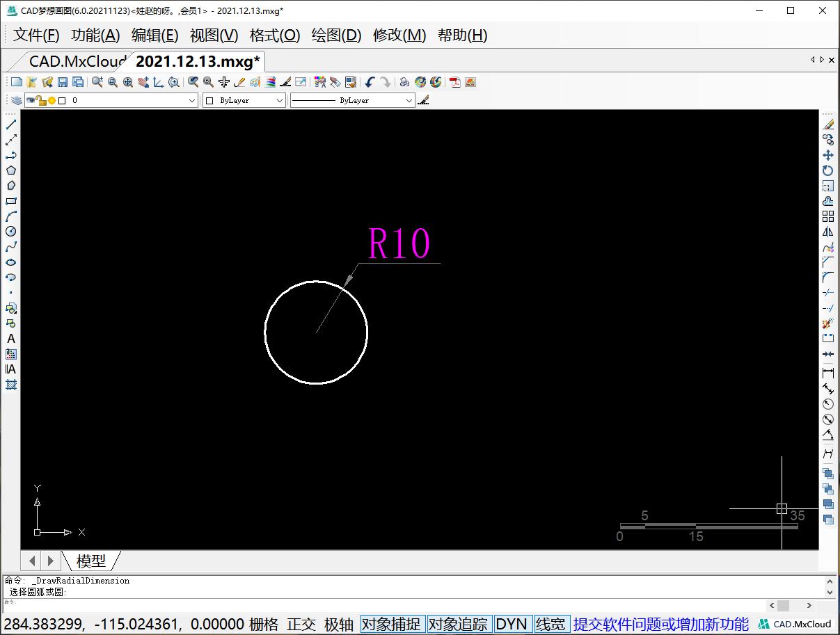Click the Save icon in top toolbar
This screenshot has width=840, height=635.
coord(64,81)
